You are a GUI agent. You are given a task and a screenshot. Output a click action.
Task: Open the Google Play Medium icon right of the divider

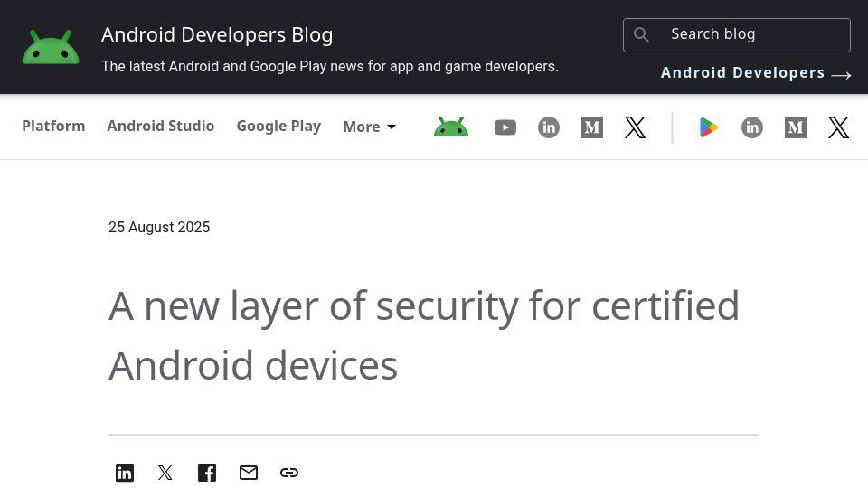pos(795,127)
